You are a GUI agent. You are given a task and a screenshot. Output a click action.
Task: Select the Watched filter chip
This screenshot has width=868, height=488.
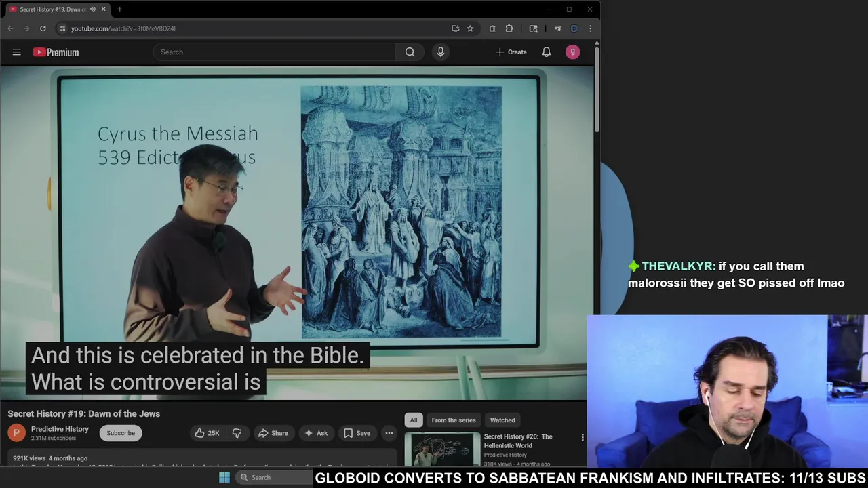point(502,420)
